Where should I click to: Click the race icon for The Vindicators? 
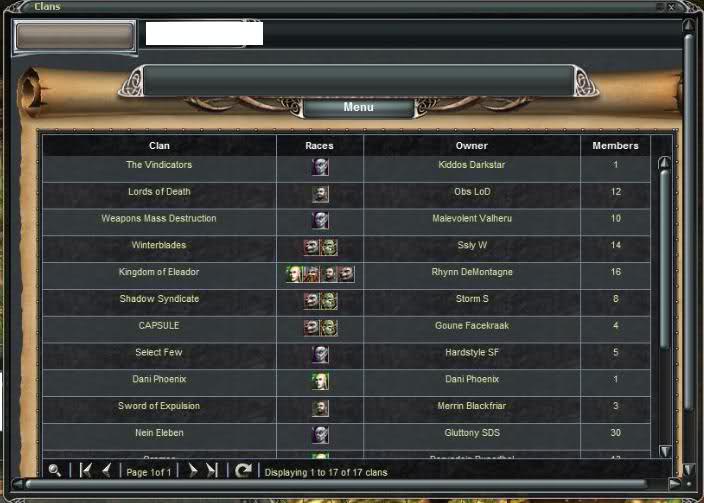[x=320, y=167]
